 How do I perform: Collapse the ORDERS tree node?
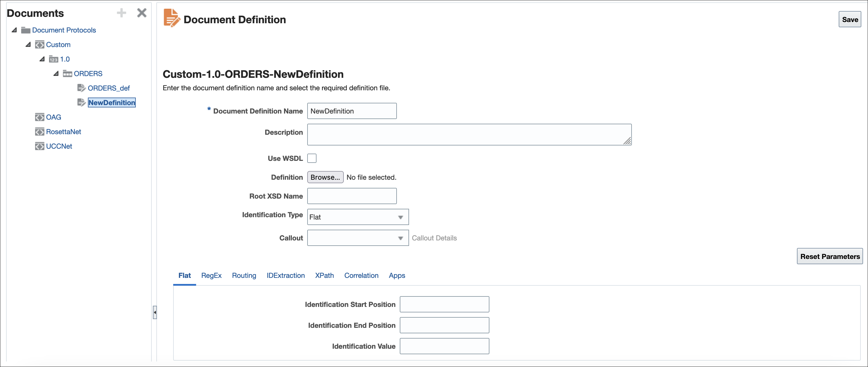tap(56, 73)
